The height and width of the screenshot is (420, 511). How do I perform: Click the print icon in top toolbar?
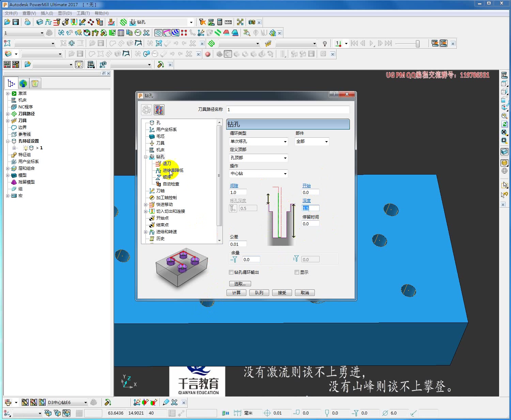(x=27, y=22)
